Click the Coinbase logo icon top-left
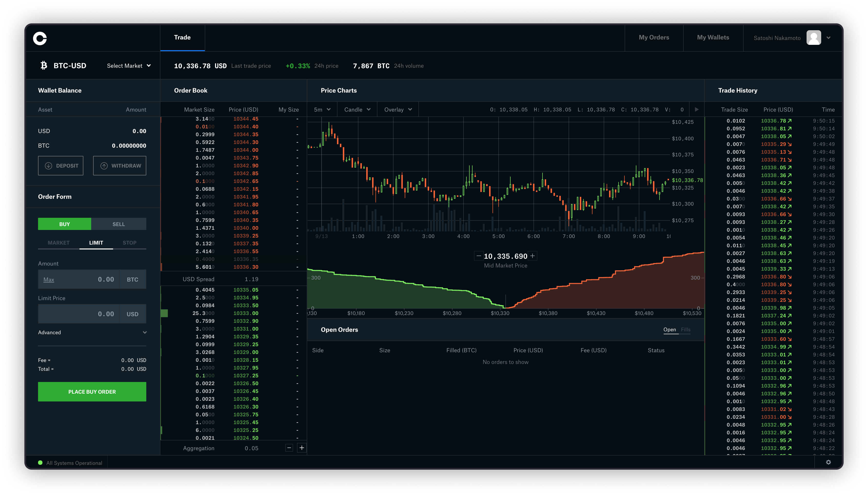This screenshot has width=868, height=495. tap(40, 38)
